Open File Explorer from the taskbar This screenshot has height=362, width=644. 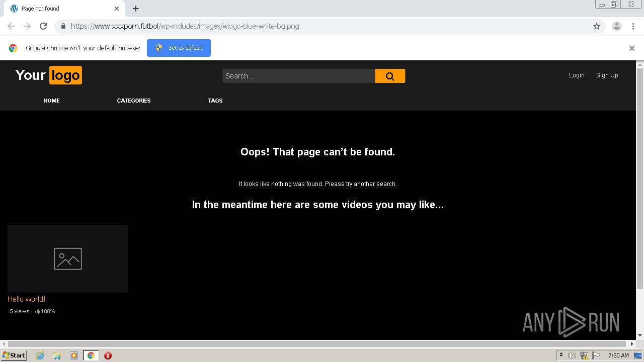pyautogui.click(x=57, y=355)
